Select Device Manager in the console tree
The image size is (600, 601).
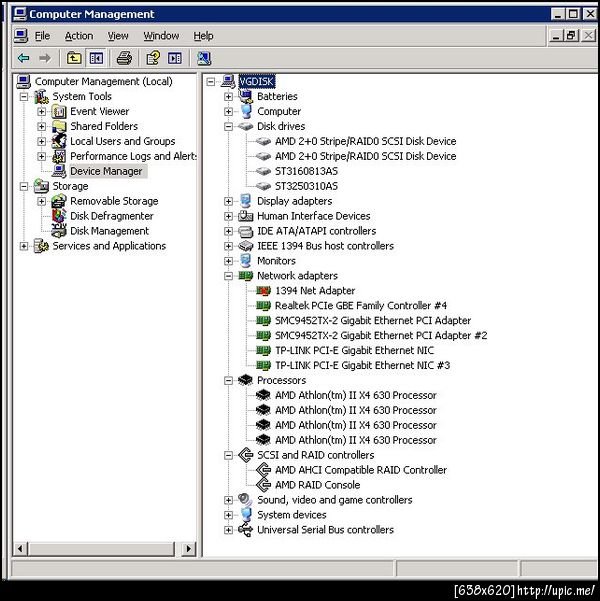[106, 171]
